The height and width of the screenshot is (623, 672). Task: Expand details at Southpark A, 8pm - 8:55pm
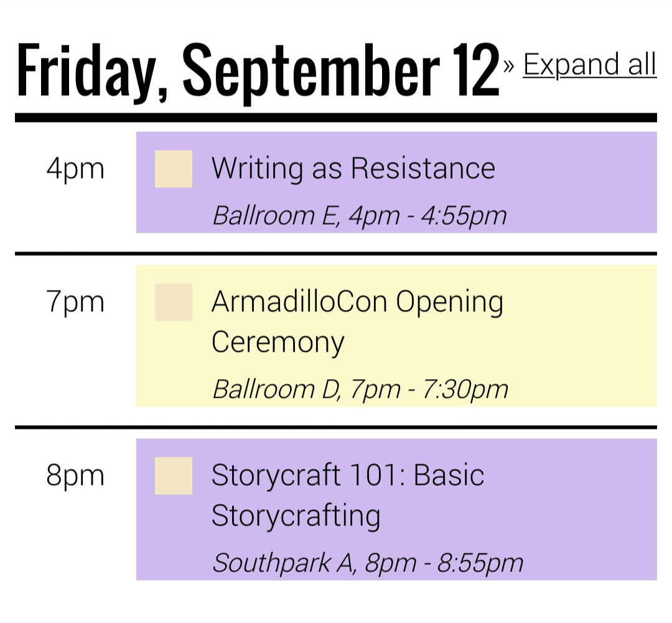(x=367, y=563)
